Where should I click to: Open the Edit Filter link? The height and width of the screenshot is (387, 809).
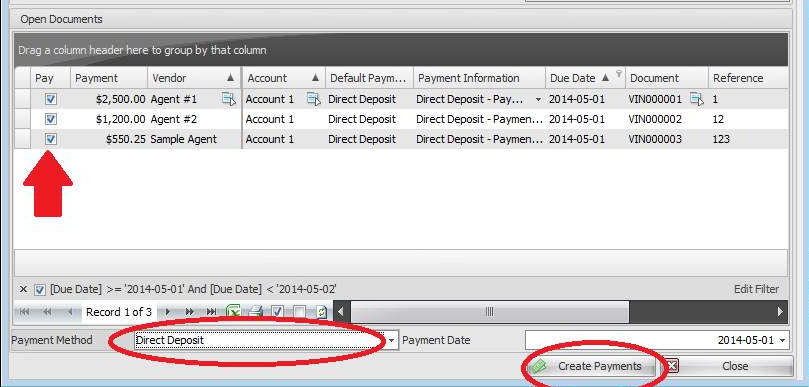[756, 289]
